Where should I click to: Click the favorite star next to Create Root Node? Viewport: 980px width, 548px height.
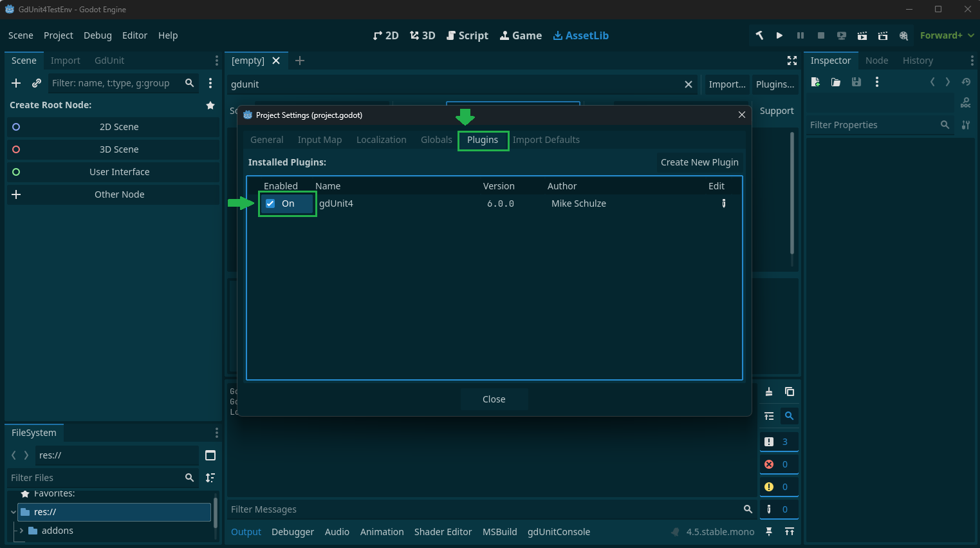pos(210,105)
